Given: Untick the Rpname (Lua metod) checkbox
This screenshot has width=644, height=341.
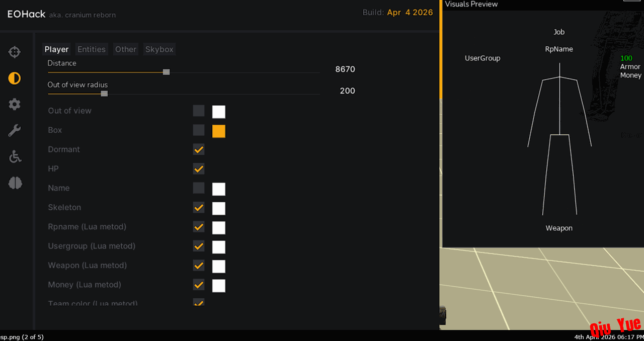Looking at the screenshot, I should [x=199, y=227].
